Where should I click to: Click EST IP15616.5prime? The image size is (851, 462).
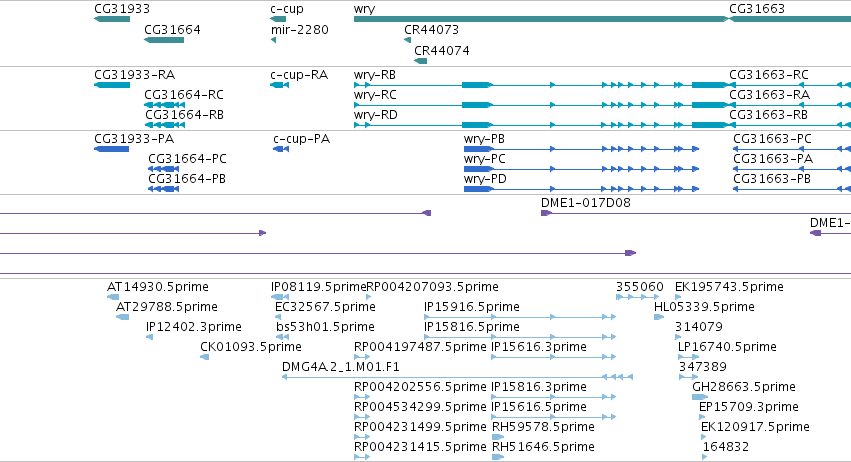[539, 407]
